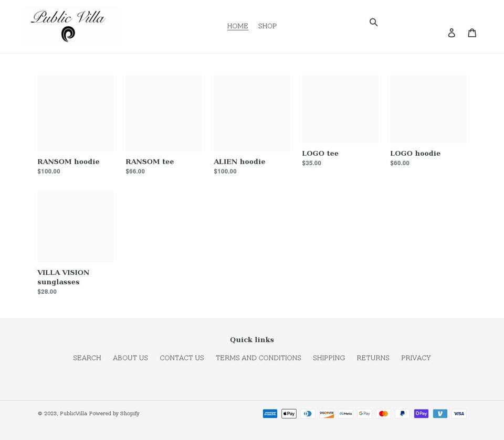Open the SHIPPING footer link
504x440 pixels.
(x=329, y=358)
